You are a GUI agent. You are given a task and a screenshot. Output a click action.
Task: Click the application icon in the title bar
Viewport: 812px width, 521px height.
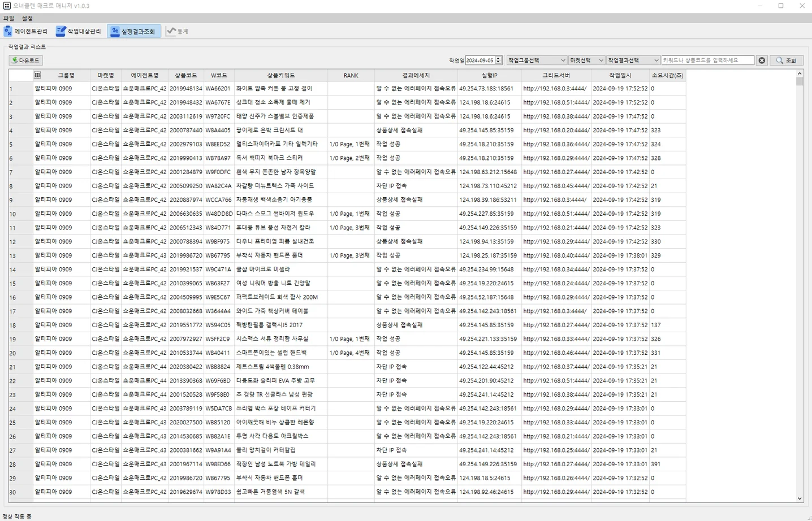pos(7,6)
